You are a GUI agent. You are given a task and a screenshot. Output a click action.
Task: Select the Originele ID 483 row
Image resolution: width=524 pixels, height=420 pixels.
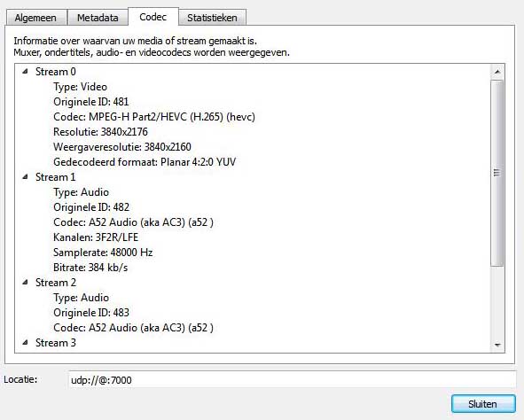click(x=91, y=313)
